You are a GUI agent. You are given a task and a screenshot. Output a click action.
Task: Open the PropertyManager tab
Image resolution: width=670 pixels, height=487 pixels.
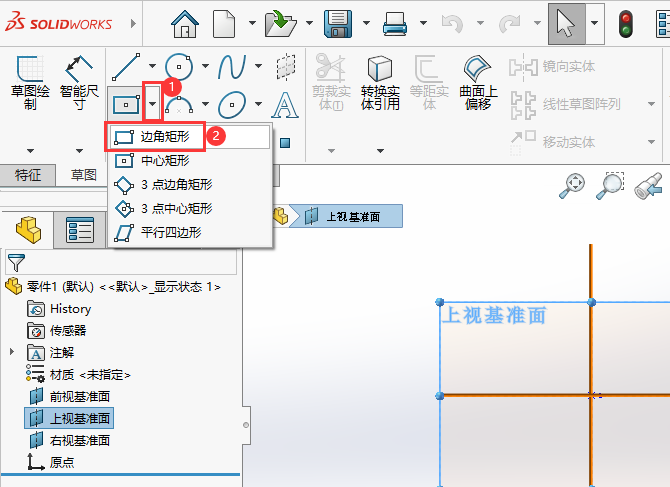pos(80,230)
